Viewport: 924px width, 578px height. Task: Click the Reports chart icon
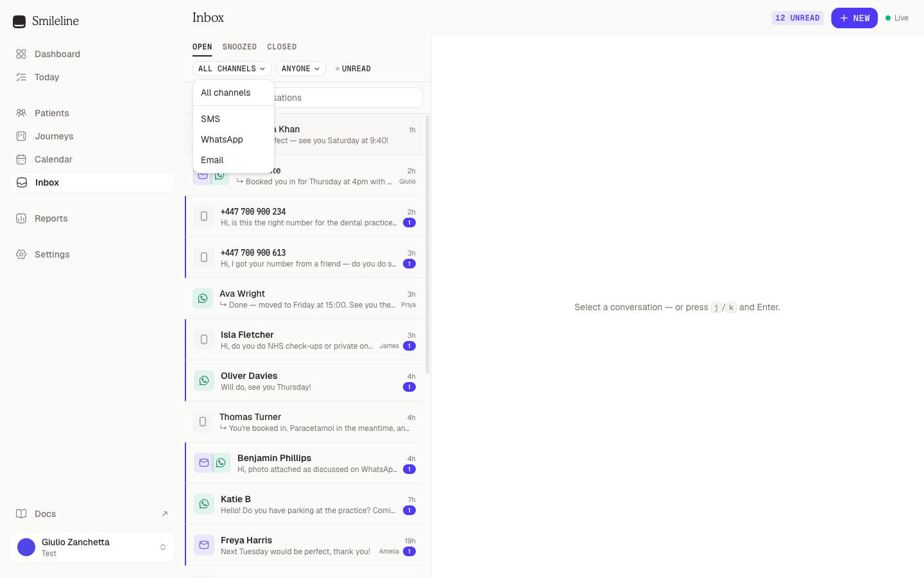pos(21,218)
